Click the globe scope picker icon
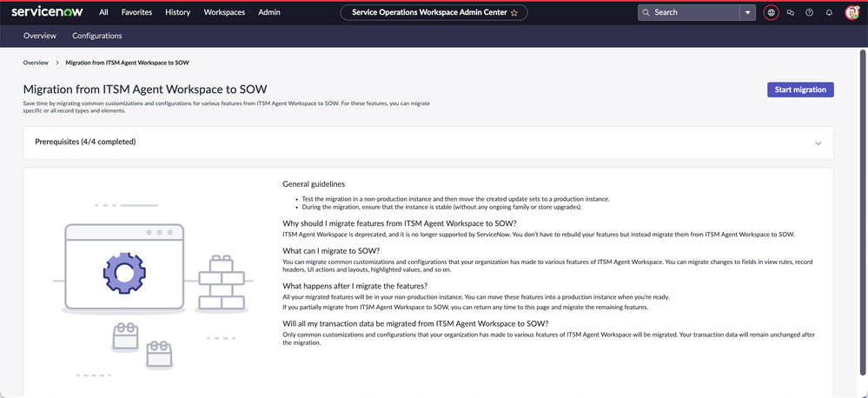The image size is (868, 398). point(772,12)
